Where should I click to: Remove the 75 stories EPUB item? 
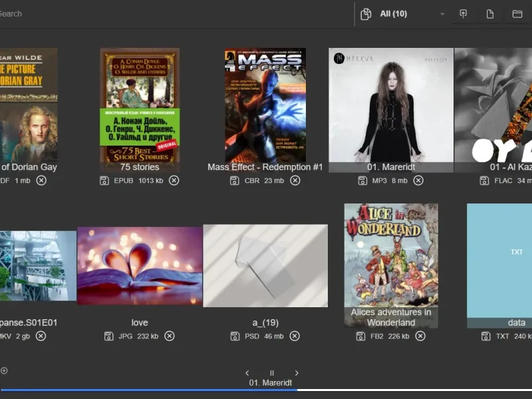click(174, 180)
